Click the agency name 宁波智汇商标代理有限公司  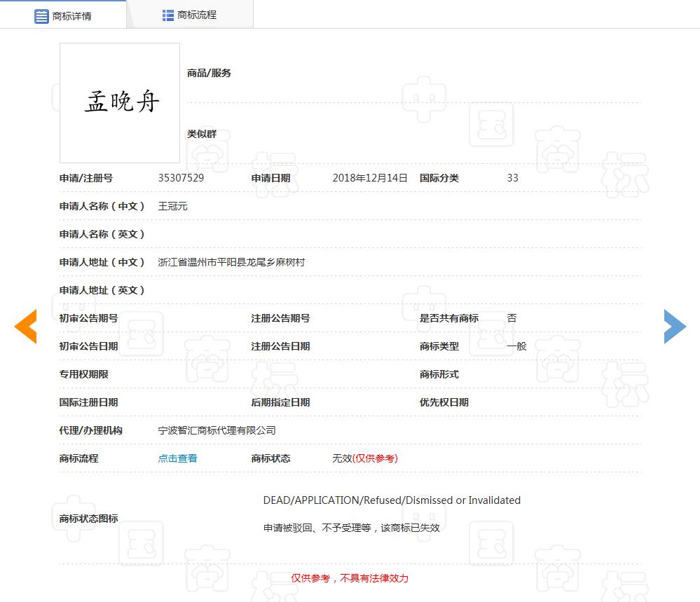(217, 430)
